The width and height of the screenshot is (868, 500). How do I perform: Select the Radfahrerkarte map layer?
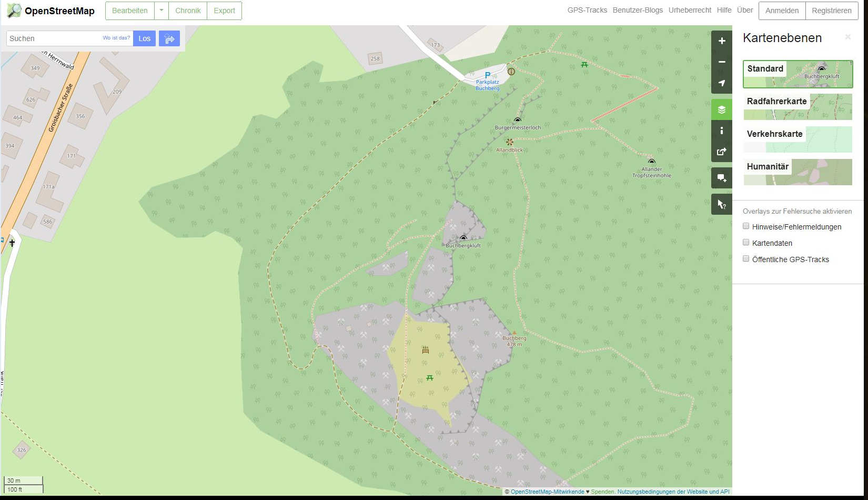[x=798, y=107]
